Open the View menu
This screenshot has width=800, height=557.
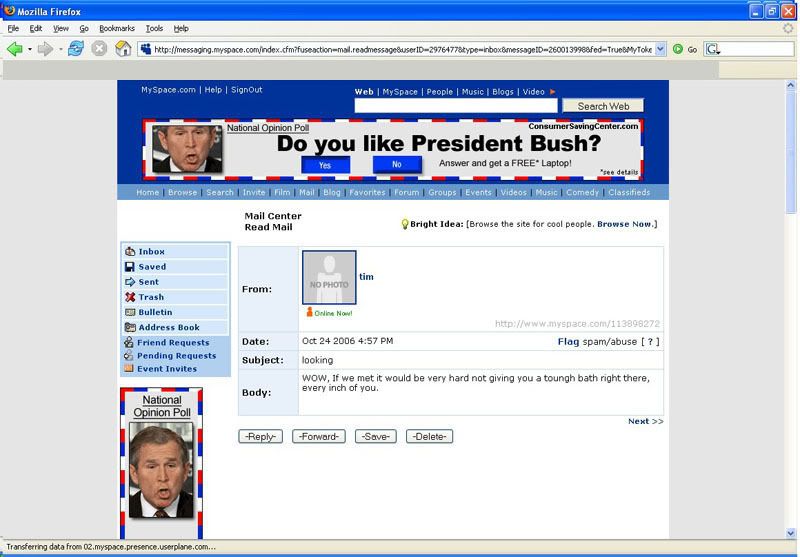tap(61, 29)
